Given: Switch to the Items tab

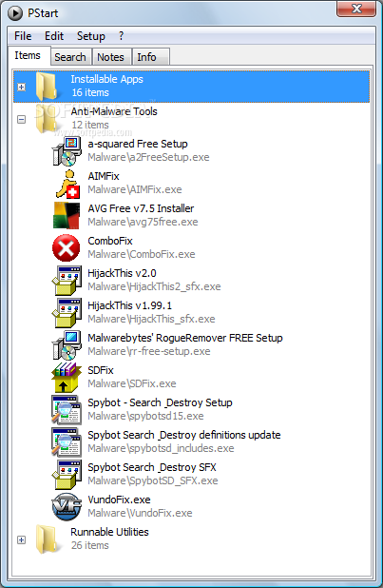Looking at the screenshot, I should tap(28, 55).
